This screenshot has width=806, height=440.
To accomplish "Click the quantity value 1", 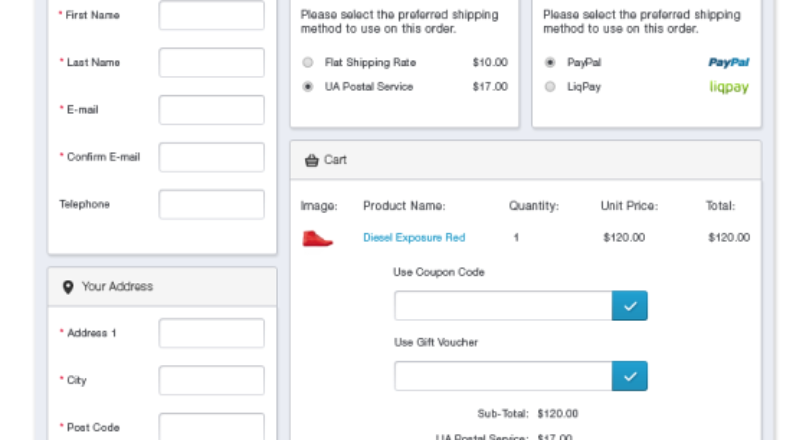I will point(516,237).
